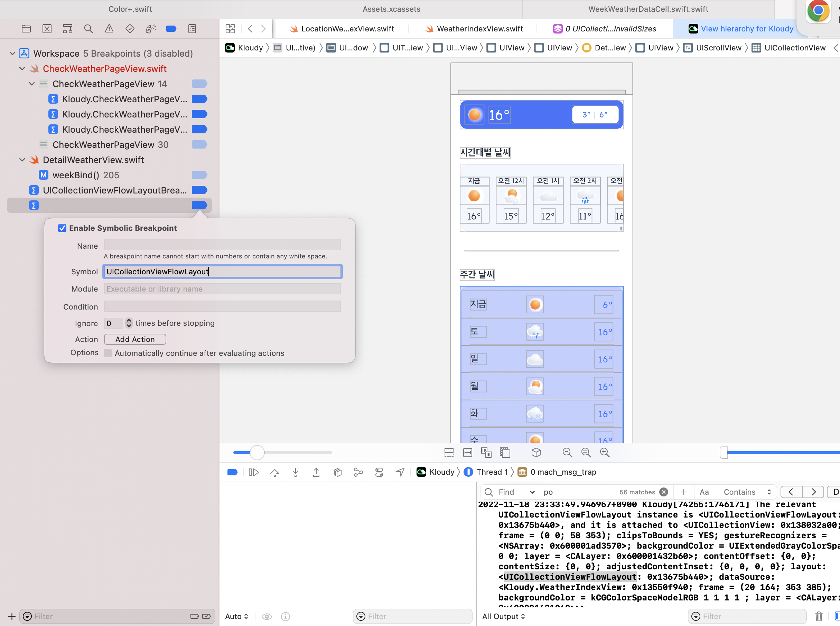Open the Find navigator magnifier icon

(88, 29)
